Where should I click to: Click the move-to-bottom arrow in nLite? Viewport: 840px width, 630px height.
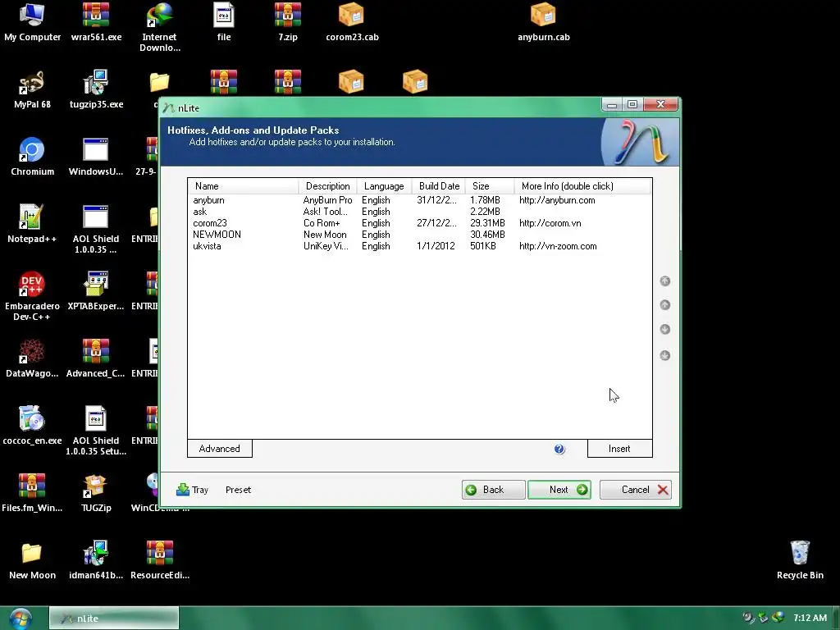pyautogui.click(x=664, y=355)
